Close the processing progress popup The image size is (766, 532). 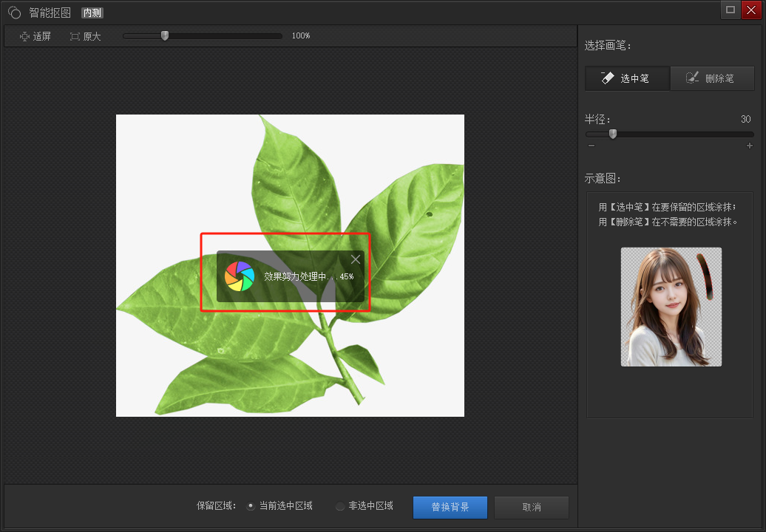pos(356,259)
